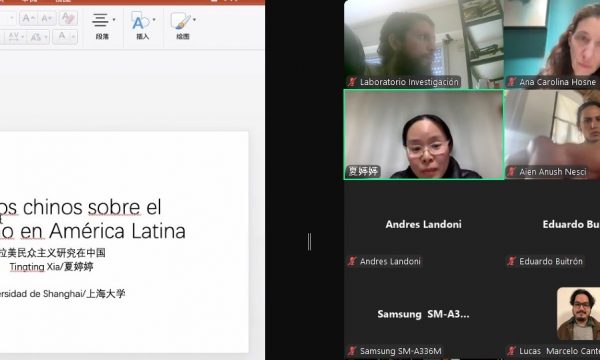The image size is (600, 360).
Task: Select the Laboratorio Investigación video tile
Action: 424,44
